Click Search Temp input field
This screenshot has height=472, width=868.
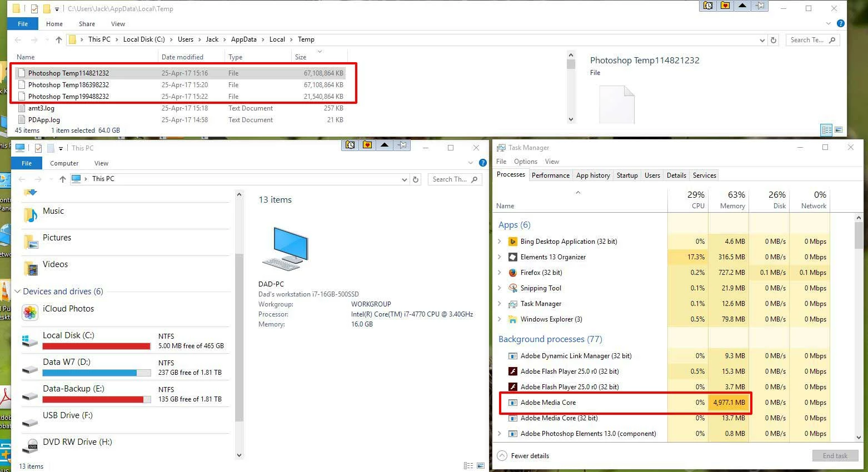coord(812,40)
